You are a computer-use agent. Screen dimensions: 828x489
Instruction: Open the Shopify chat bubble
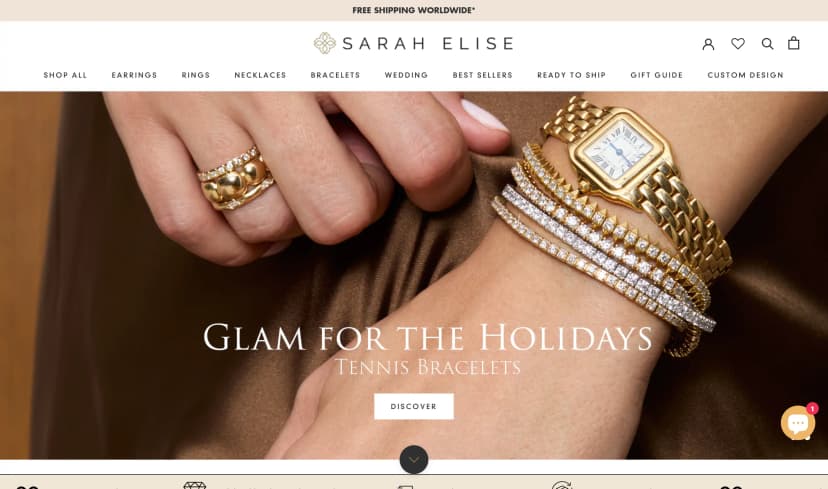[x=798, y=422]
